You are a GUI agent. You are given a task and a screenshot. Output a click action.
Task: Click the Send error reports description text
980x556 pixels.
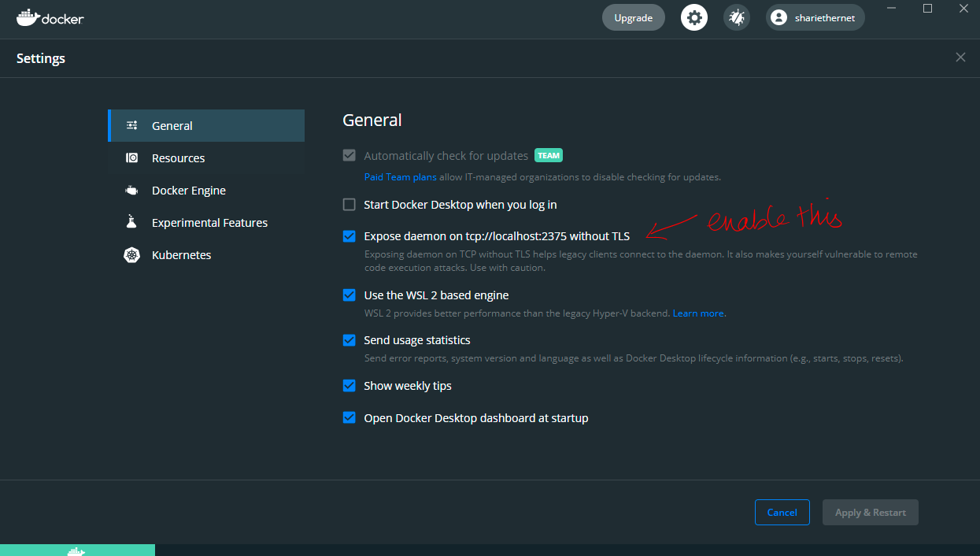634,358
